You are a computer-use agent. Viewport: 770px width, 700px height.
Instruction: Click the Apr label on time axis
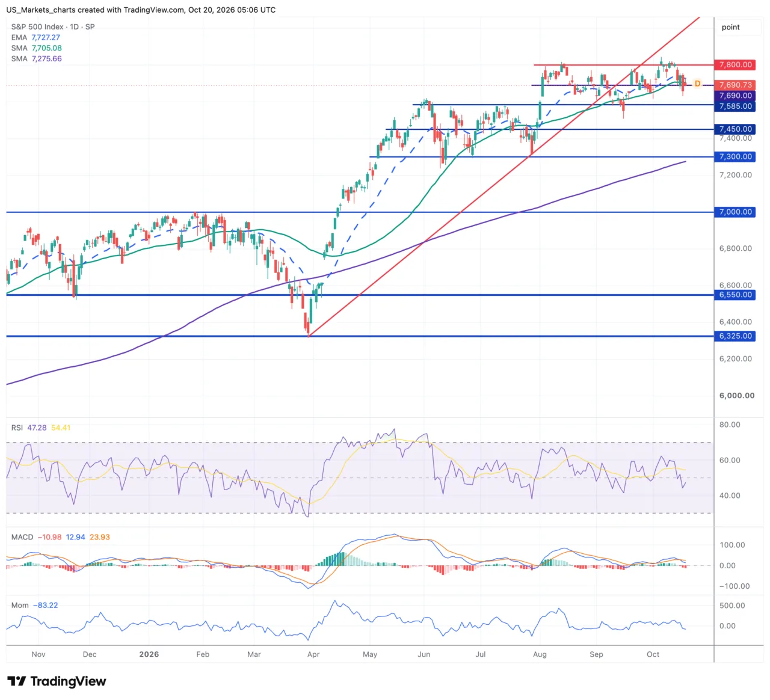point(313,654)
